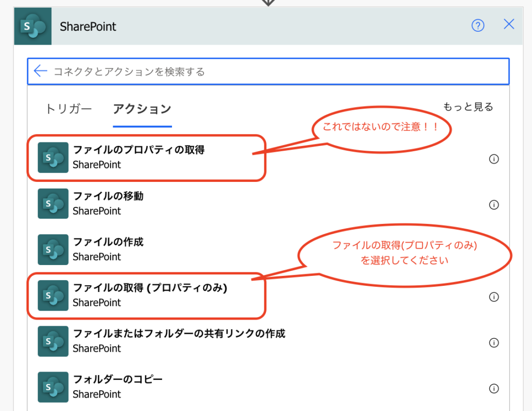Click SharePoint icon beside フォルダーのコピー

(53, 387)
